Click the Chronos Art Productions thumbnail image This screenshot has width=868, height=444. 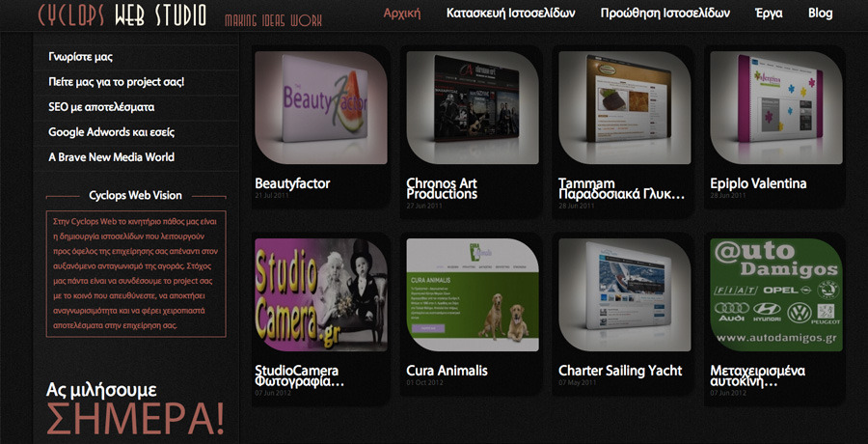coord(473,107)
